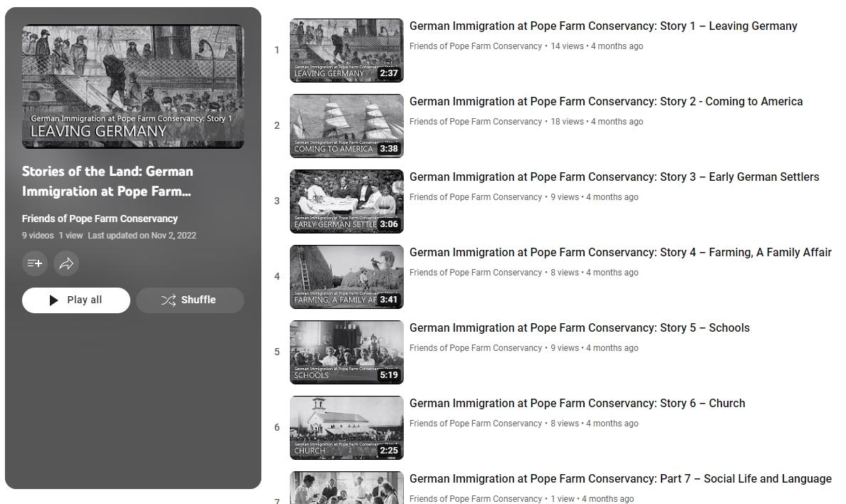Image resolution: width=846 pixels, height=504 pixels.
Task: Open the Friends of Pope Farm Conservancy channel in the sidebar
Action: coord(100,219)
